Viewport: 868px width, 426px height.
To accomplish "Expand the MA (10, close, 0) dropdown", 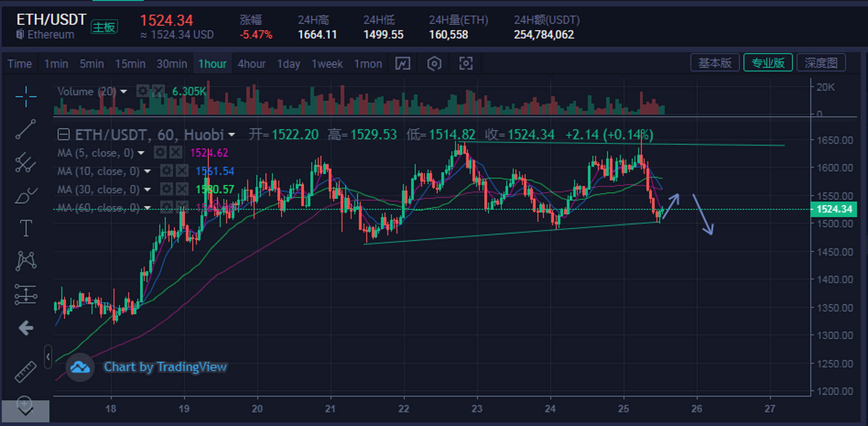I will pyautogui.click(x=147, y=171).
